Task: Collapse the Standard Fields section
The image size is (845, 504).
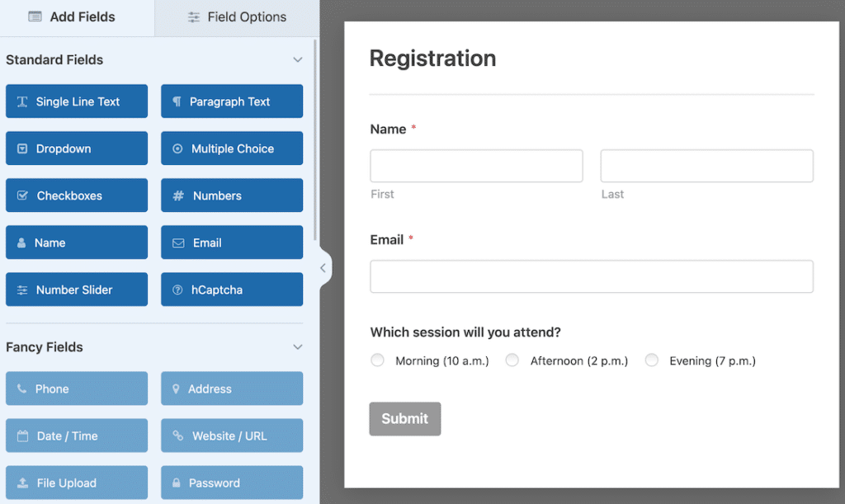Action: [x=298, y=59]
